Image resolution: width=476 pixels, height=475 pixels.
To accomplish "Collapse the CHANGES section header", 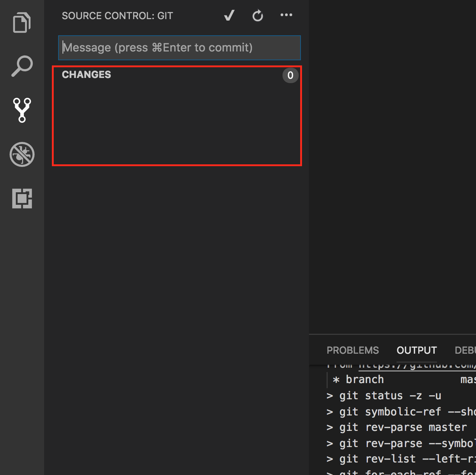I will point(86,75).
